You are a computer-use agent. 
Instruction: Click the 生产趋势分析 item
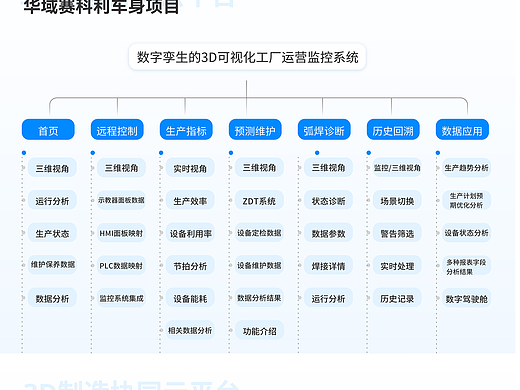click(x=466, y=168)
